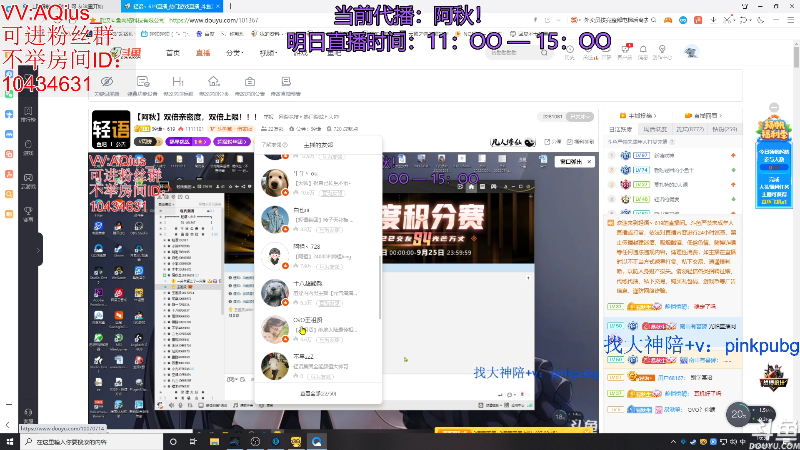Click the house icon in room toolbar
The width and height of the screenshot is (800, 450).
coord(214,81)
